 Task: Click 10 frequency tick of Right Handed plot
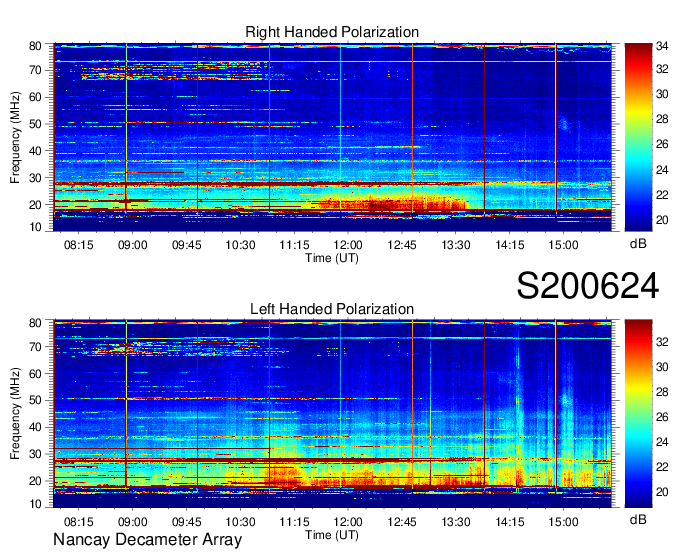click(35, 227)
